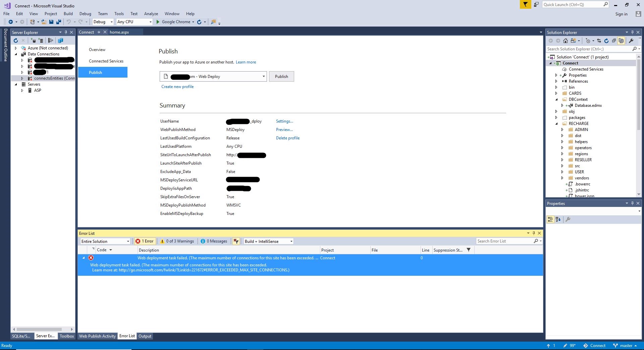Click Connect to Database icon in Server Explorer
Viewport: 644px width, 350px height.
coord(34,40)
